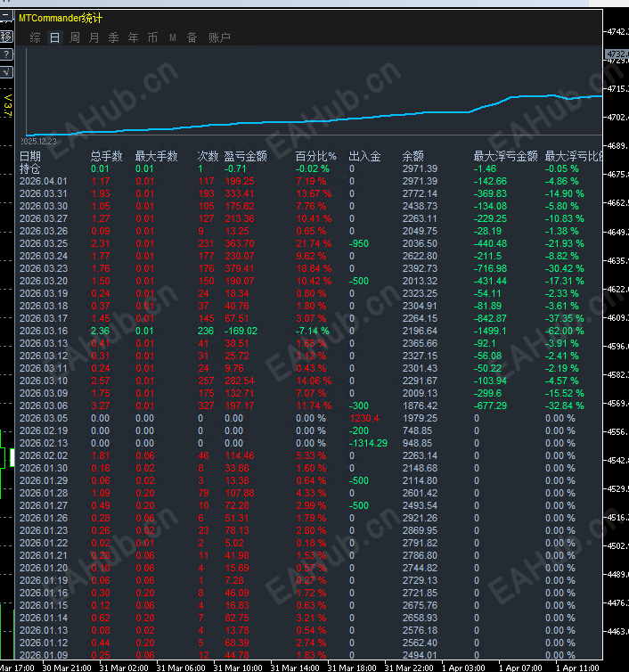Click trade count 327 on 2026.03.06
The image size is (629, 672).
pyautogui.click(x=206, y=406)
